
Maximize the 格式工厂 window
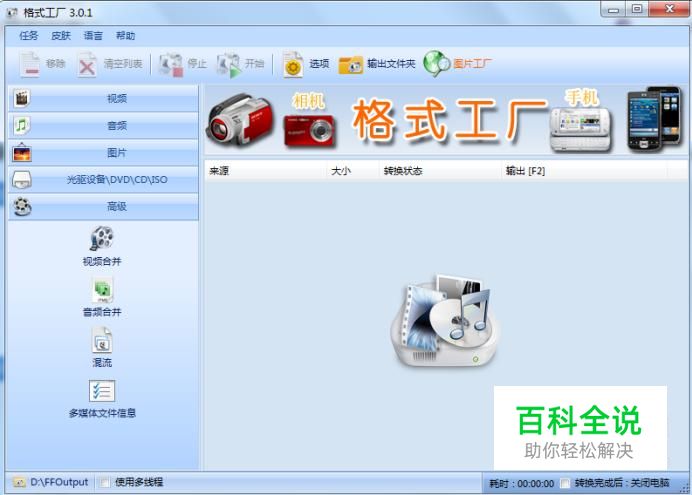pyautogui.click(x=637, y=9)
